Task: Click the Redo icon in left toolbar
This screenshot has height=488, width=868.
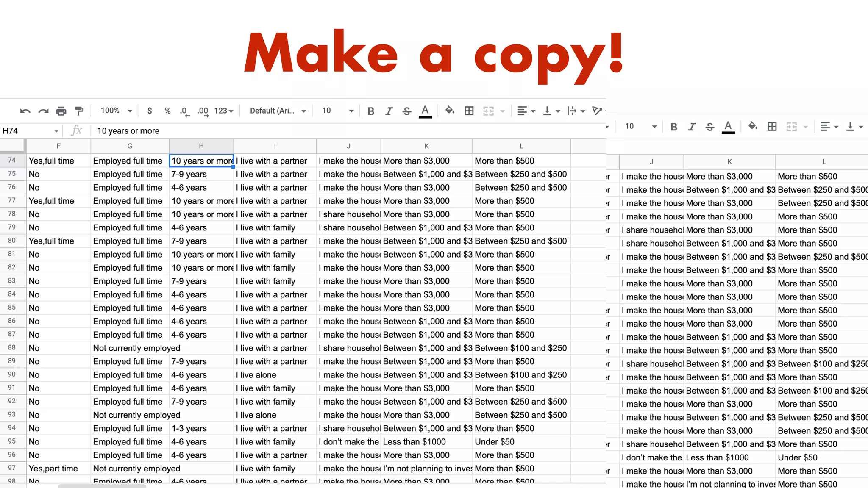Action: [x=43, y=111]
